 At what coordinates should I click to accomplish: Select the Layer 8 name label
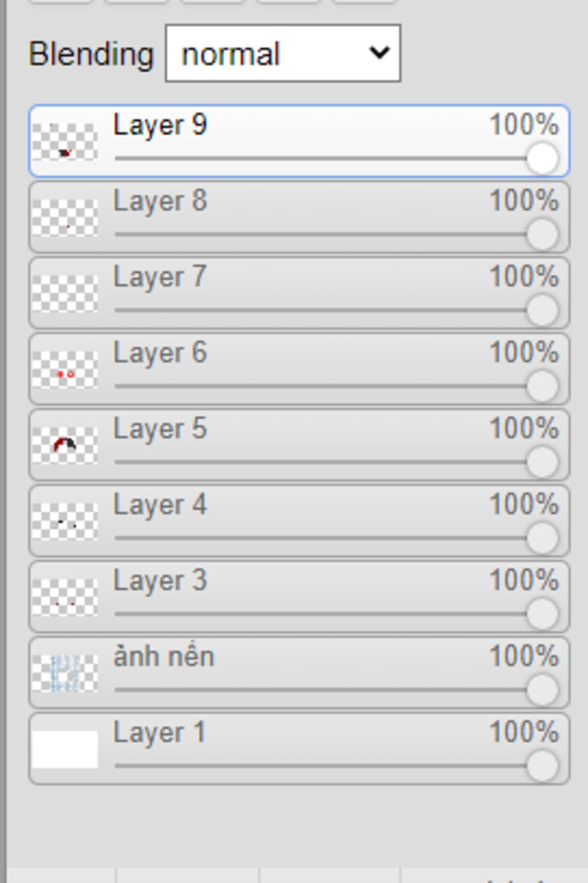coord(160,202)
